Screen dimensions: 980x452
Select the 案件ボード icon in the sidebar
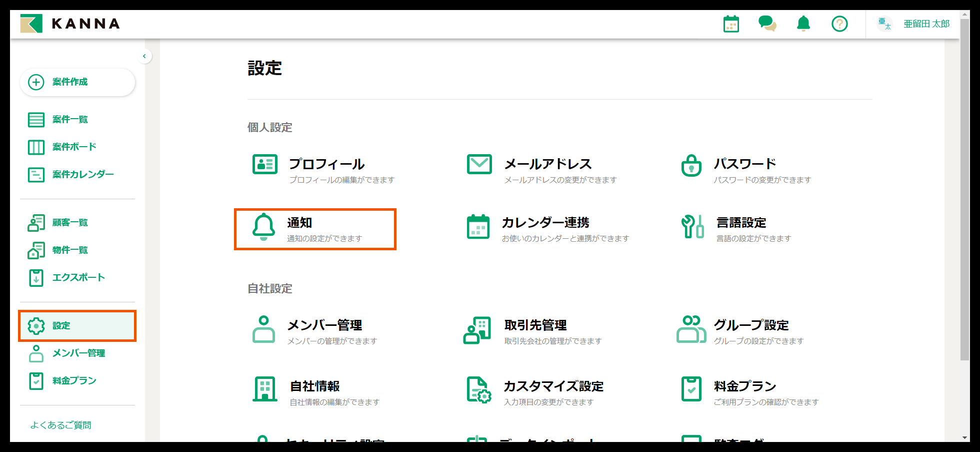(x=35, y=147)
